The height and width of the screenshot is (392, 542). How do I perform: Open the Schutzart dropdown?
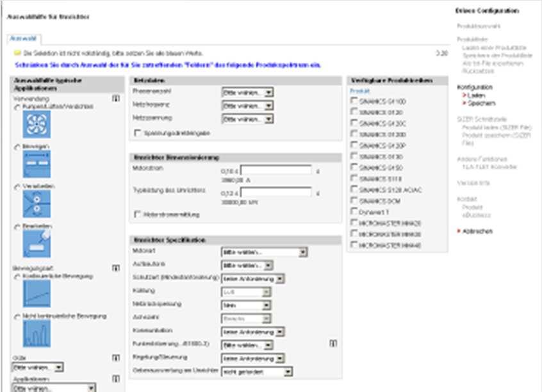click(252, 279)
